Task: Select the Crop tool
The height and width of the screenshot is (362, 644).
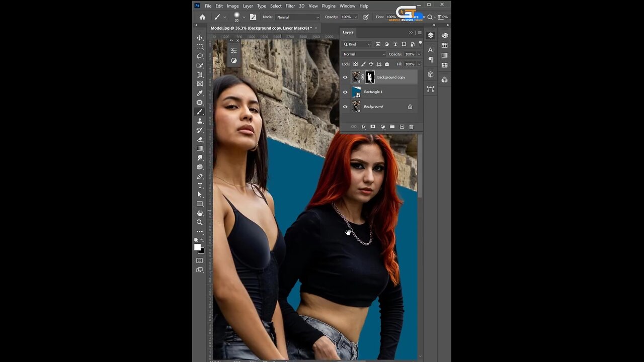Action: point(200,75)
